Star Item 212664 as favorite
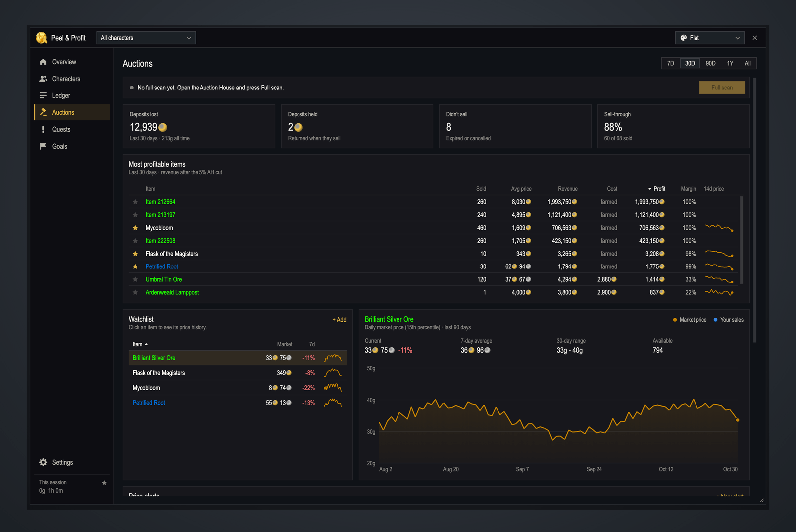 [x=135, y=202]
